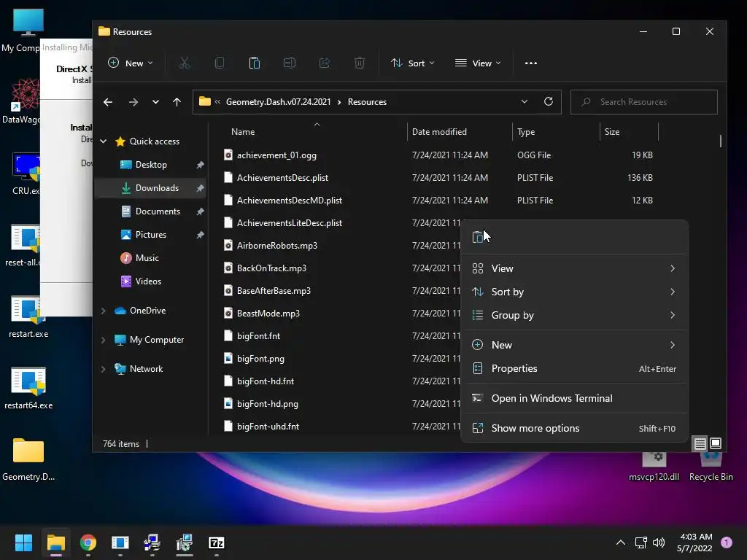Open the volume speaker tray icon
This screenshot has width=747, height=560.
(659, 542)
